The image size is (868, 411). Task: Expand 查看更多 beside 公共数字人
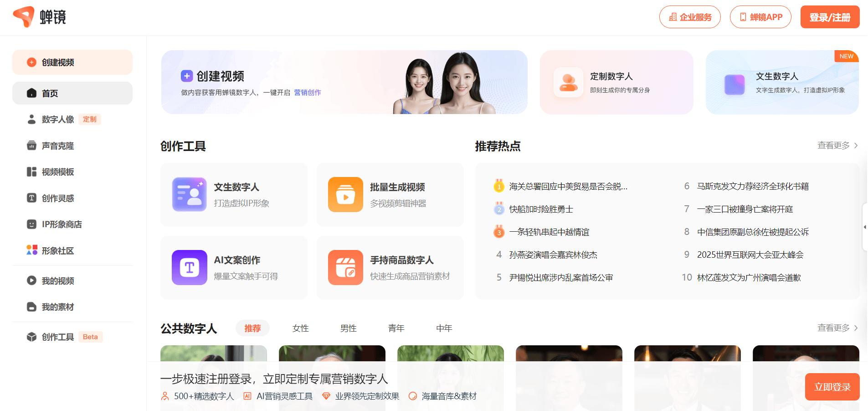coord(837,328)
